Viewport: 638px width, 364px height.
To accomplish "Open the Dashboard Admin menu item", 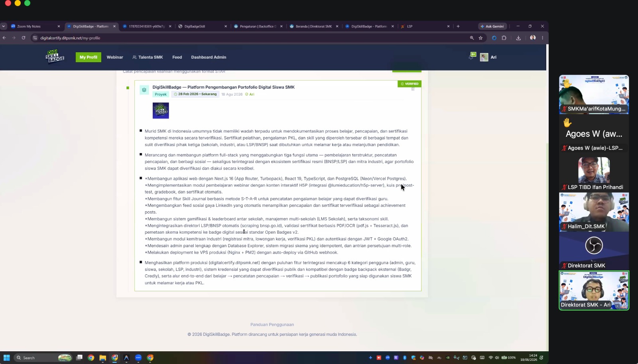I will pos(209,57).
